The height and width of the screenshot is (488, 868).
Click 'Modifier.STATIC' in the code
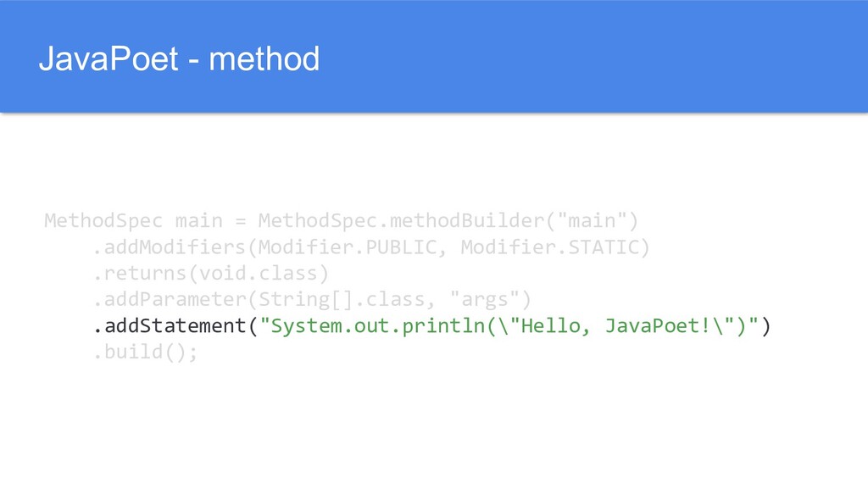pyautogui.click(x=551, y=248)
